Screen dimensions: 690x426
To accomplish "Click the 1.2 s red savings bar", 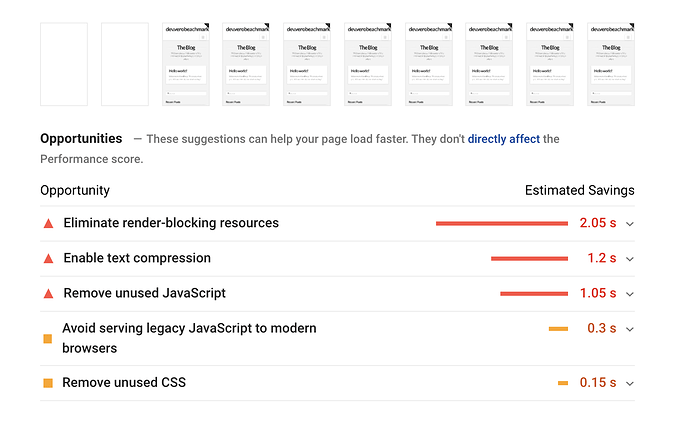I will coord(529,259).
